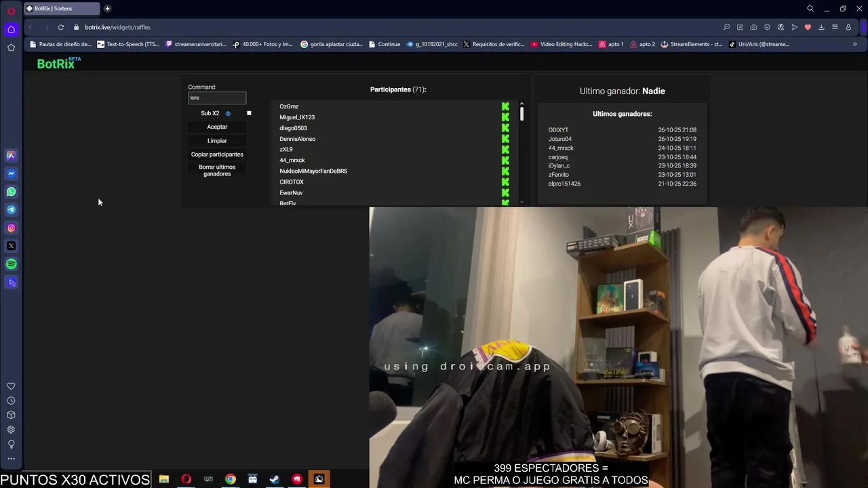Open X (Twitter) in the sidebar
This screenshot has height=488, width=868.
[11, 246]
